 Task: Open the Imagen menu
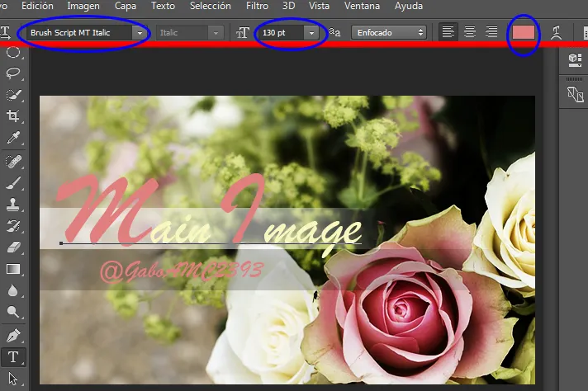tap(83, 6)
